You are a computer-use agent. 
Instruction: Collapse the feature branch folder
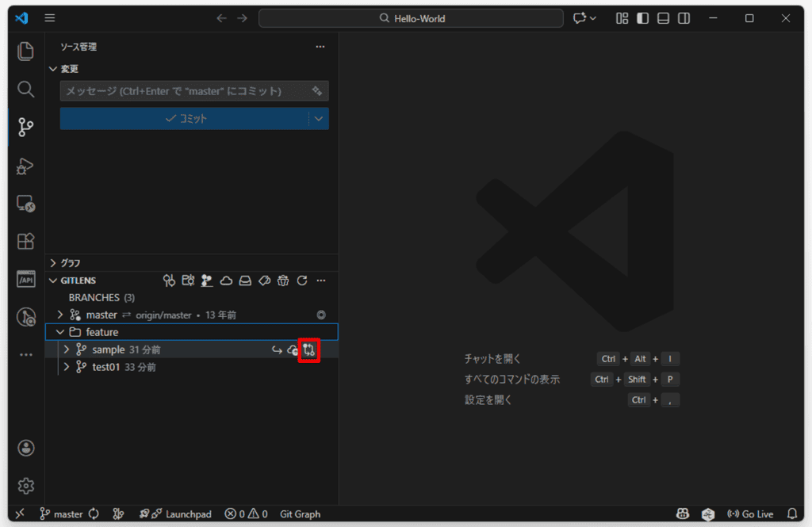click(59, 331)
